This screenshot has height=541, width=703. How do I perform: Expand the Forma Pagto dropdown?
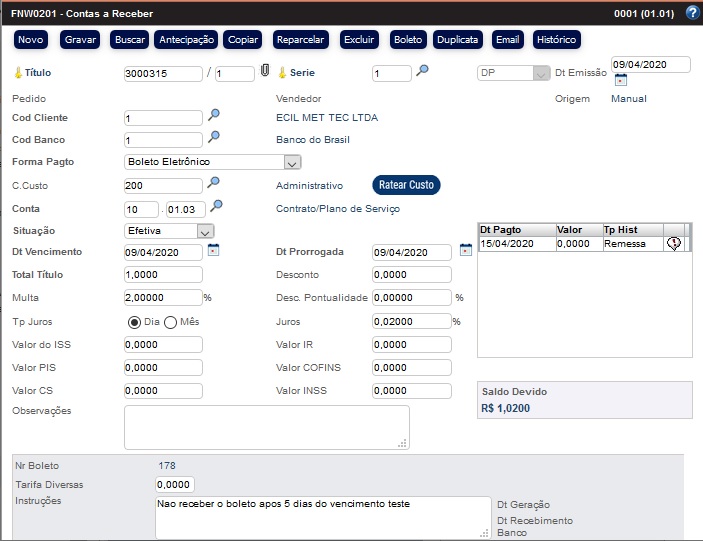pos(291,162)
